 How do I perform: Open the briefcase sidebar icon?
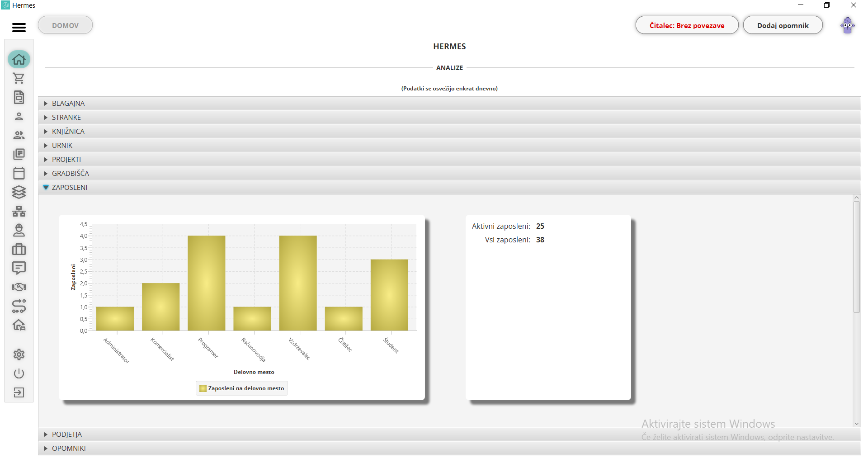click(19, 249)
